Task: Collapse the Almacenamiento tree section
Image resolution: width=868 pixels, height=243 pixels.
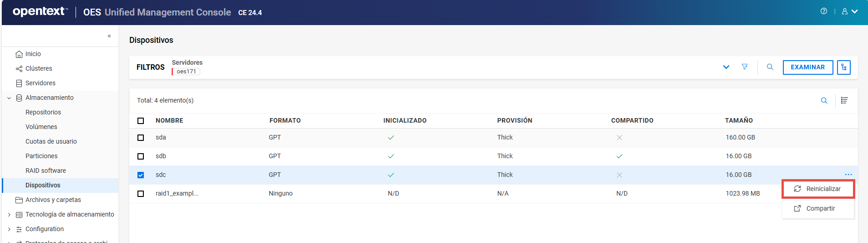Action: (x=9, y=98)
